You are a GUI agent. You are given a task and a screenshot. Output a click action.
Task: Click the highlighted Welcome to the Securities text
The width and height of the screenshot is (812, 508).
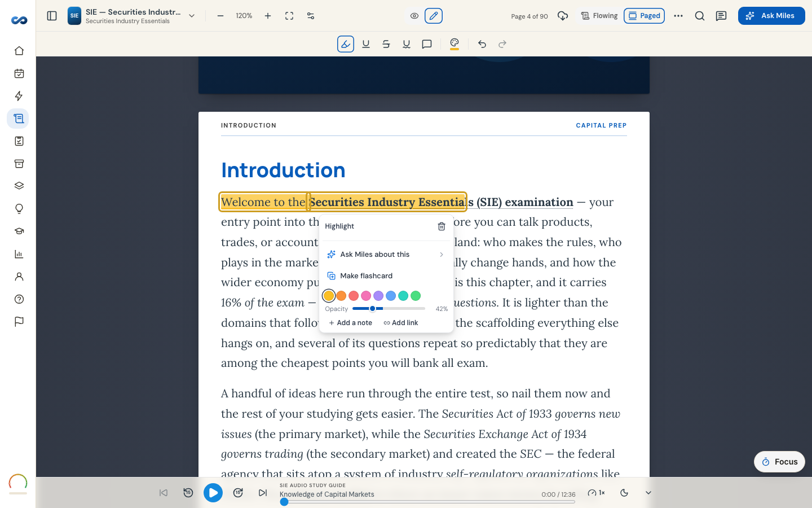pos(343,202)
